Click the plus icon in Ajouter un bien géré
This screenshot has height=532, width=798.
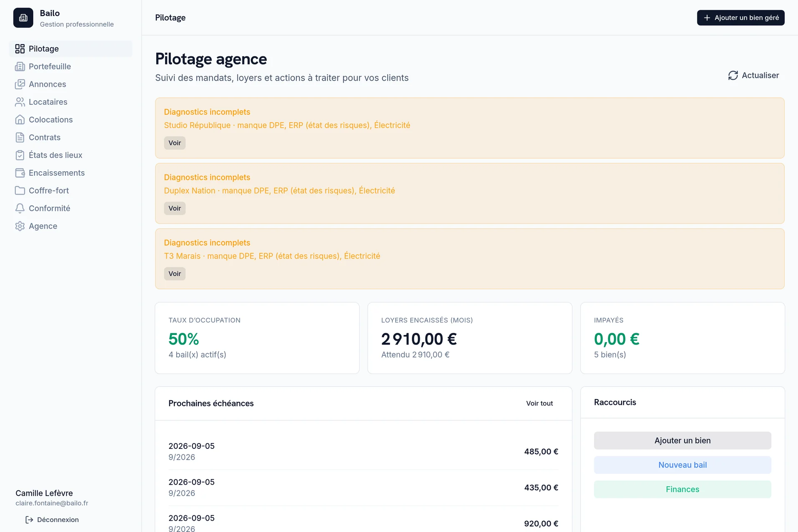tap(707, 17)
